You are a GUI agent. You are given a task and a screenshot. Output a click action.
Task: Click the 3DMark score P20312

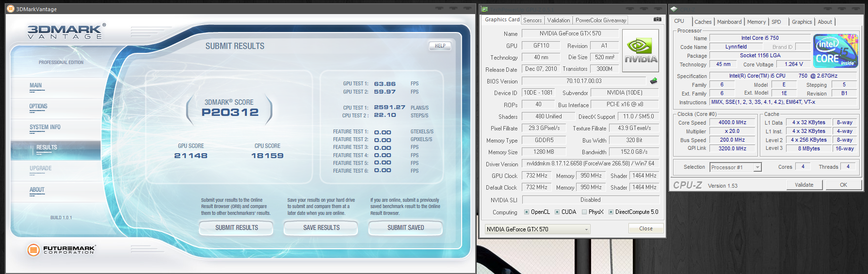(x=230, y=113)
